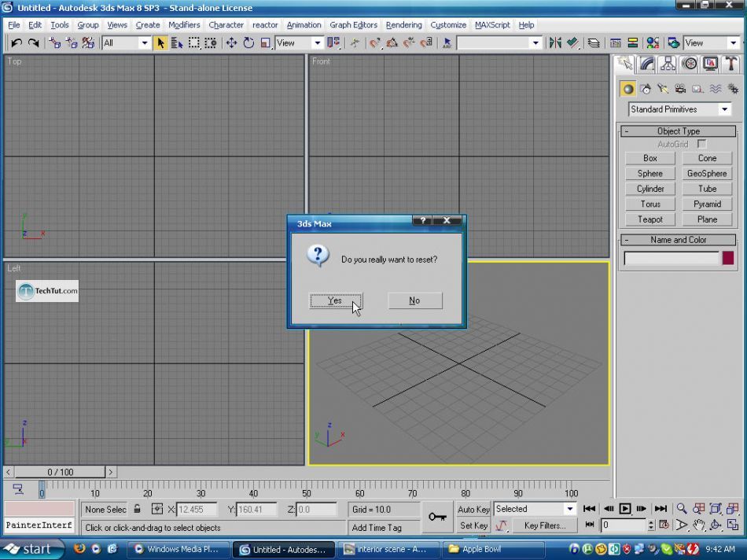Open the named selection sets dropdown

pos(499,43)
